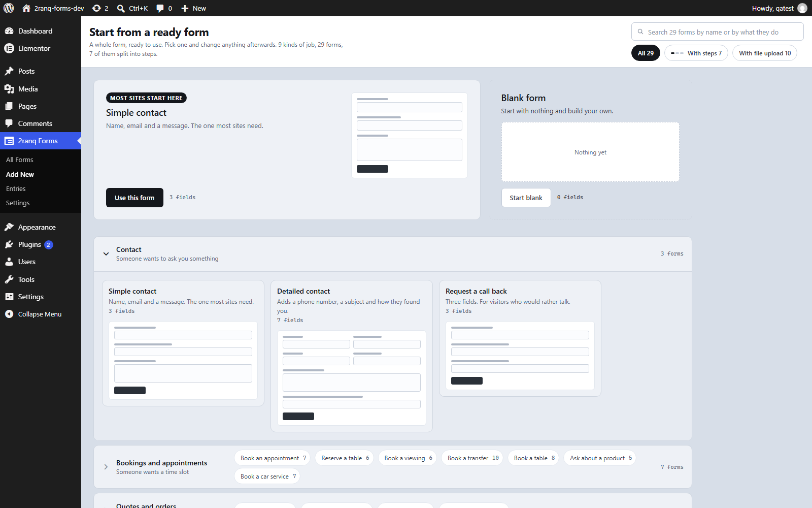Click the Users icon in sidebar
The image size is (812, 508).
click(9, 262)
